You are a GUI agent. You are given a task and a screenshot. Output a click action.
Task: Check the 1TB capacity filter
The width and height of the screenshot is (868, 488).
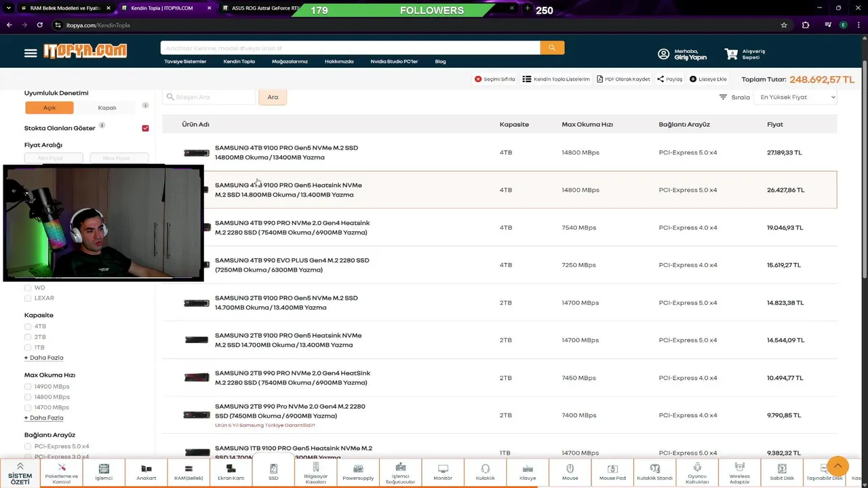point(28,348)
